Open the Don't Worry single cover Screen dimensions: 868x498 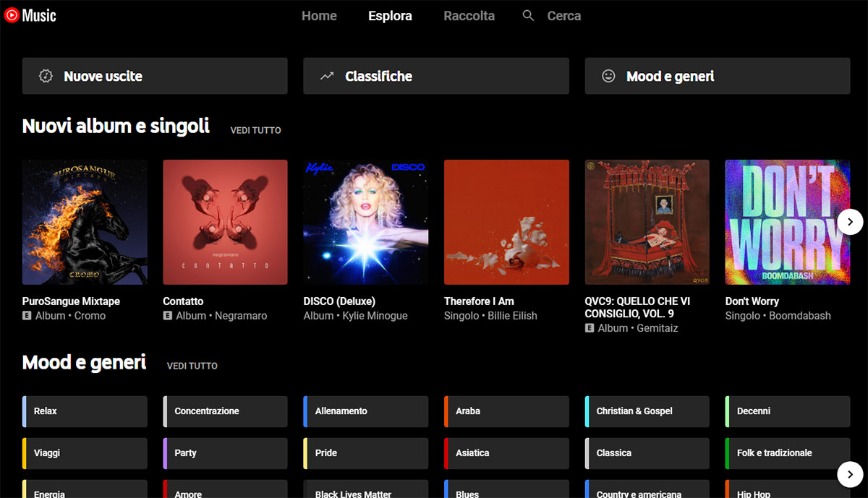click(788, 222)
